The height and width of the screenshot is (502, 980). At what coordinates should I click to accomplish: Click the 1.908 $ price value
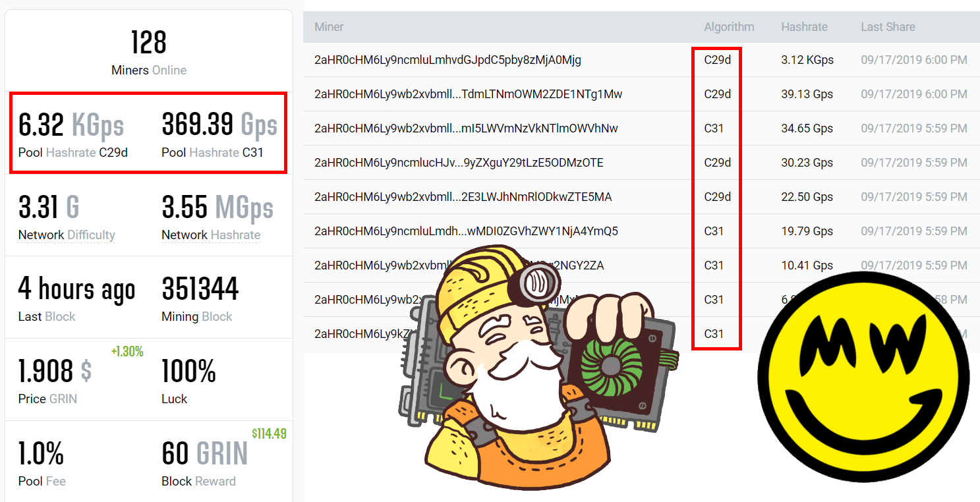[x=55, y=372]
